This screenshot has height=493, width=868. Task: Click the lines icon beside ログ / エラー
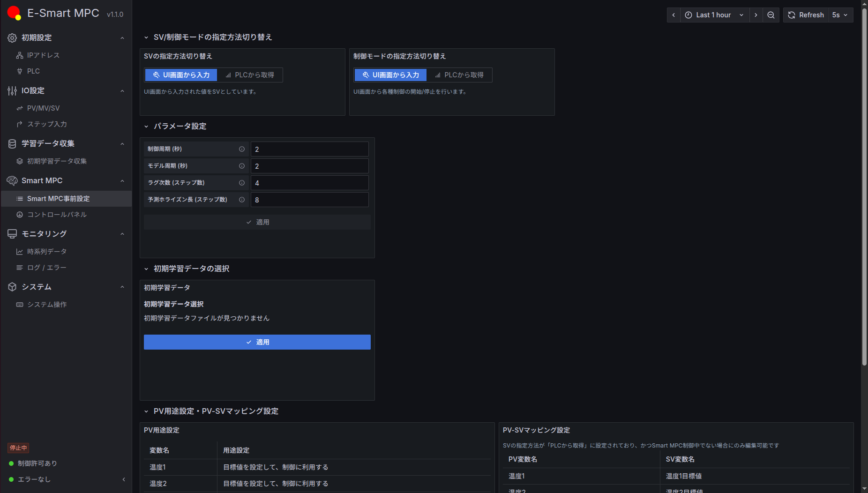(20, 268)
